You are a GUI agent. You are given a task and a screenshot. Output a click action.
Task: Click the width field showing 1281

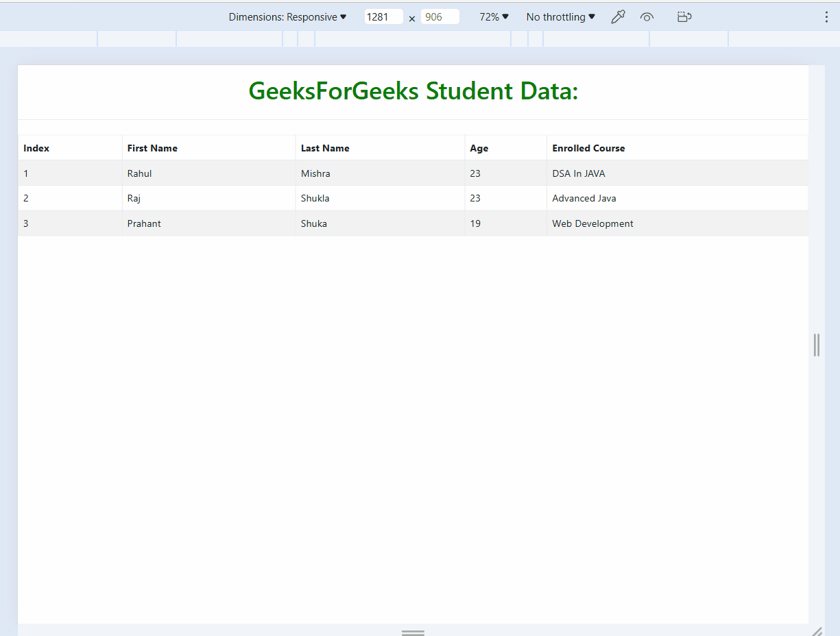point(383,17)
